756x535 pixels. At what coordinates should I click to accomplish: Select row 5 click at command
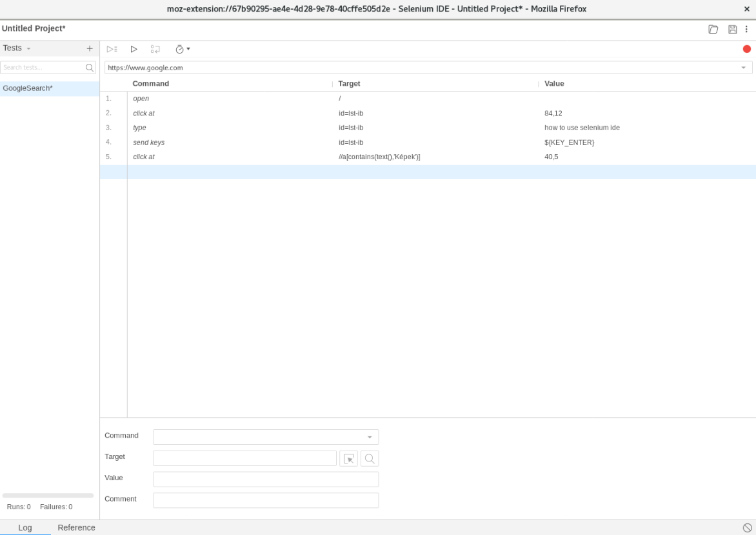coord(428,157)
